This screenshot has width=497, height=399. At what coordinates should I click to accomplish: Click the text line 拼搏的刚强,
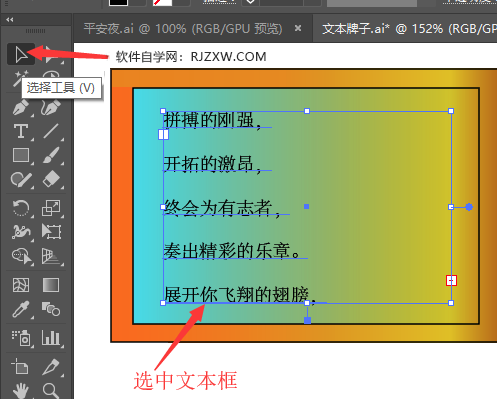click(212, 120)
